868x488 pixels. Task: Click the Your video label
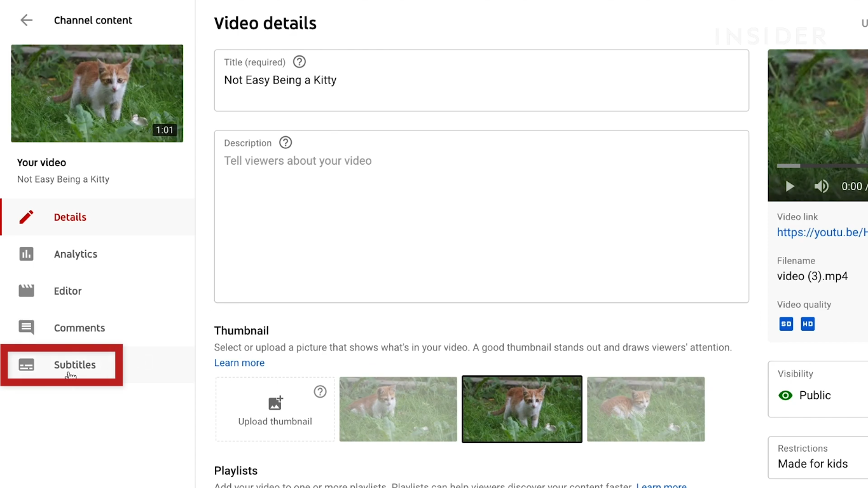pyautogui.click(x=41, y=163)
